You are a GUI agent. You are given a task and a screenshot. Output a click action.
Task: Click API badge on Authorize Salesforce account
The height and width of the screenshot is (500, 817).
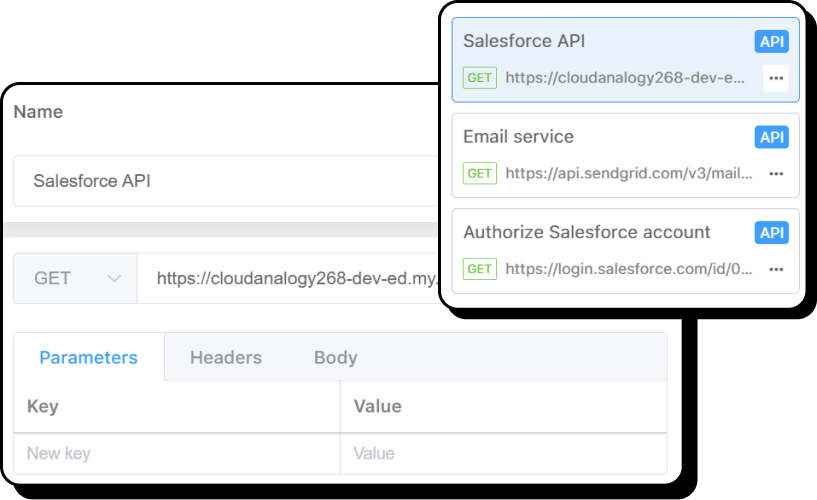(x=771, y=233)
